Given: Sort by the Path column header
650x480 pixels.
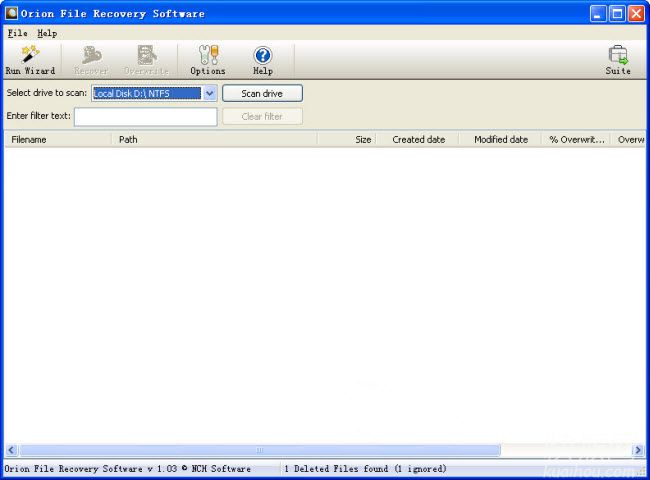Looking at the screenshot, I should tap(214, 140).
